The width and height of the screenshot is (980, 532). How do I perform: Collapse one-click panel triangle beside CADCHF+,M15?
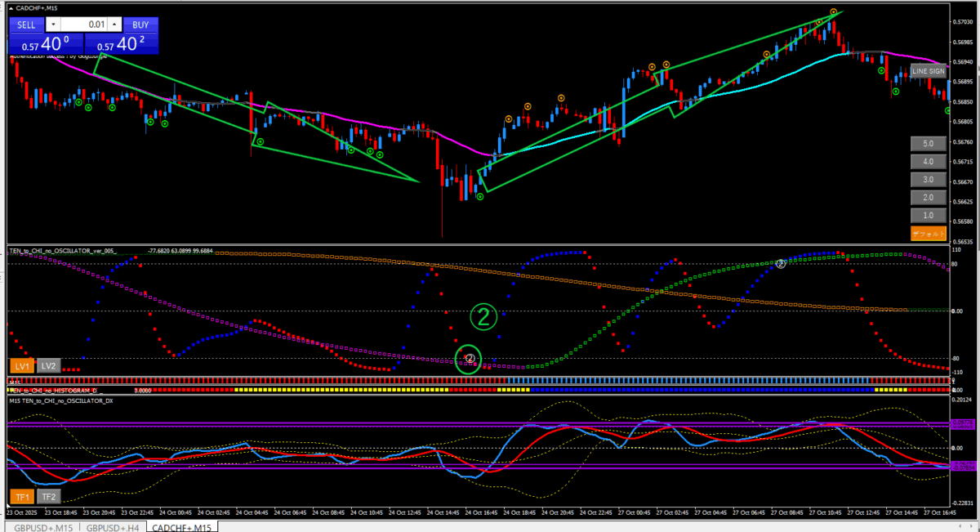tap(11, 8)
